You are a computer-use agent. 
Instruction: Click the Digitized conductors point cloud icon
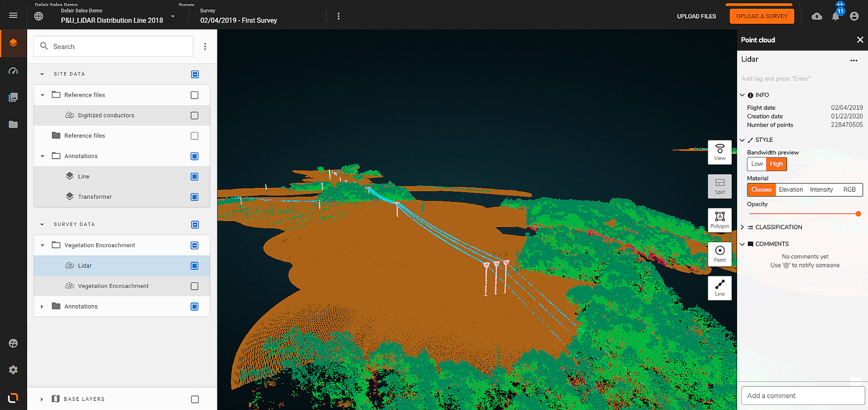[x=70, y=115]
